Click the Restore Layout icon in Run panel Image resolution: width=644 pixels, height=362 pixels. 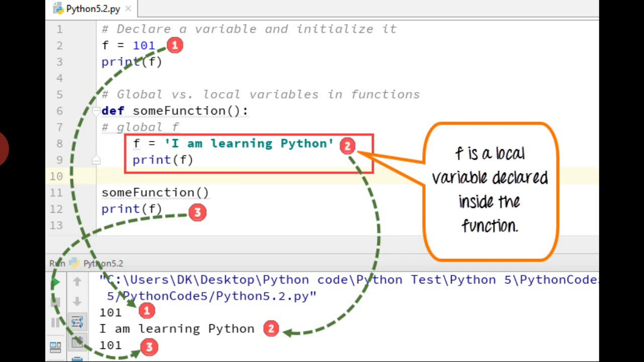point(55,346)
